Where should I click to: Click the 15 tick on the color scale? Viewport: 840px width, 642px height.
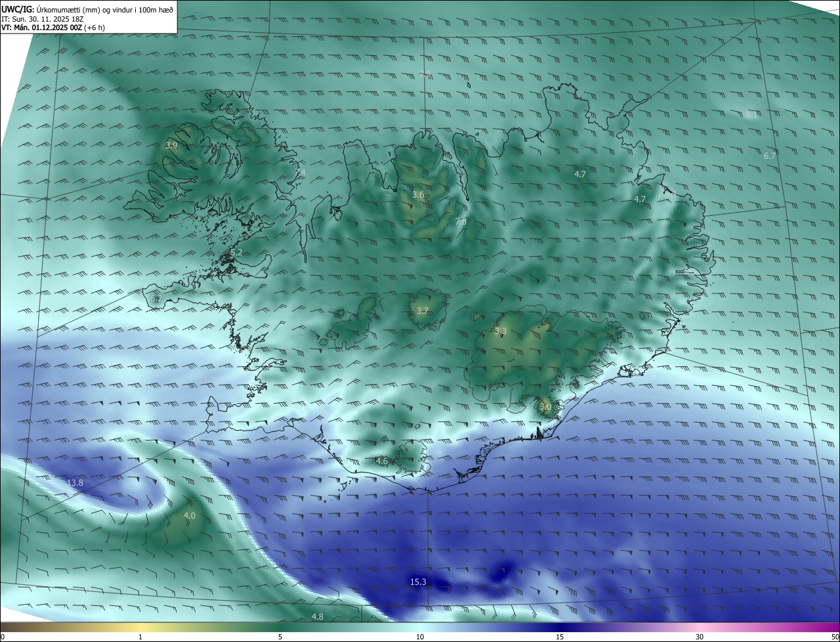click(560, 637)
